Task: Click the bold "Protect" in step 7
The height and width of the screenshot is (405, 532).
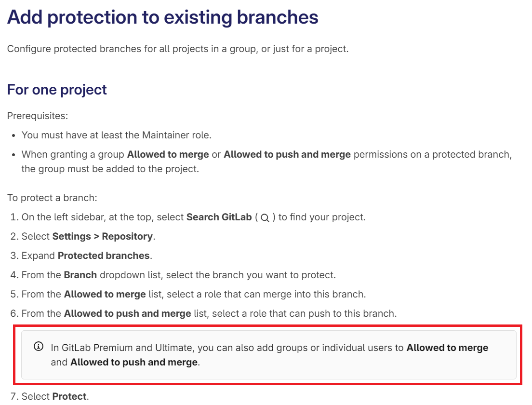Action: 69,396
